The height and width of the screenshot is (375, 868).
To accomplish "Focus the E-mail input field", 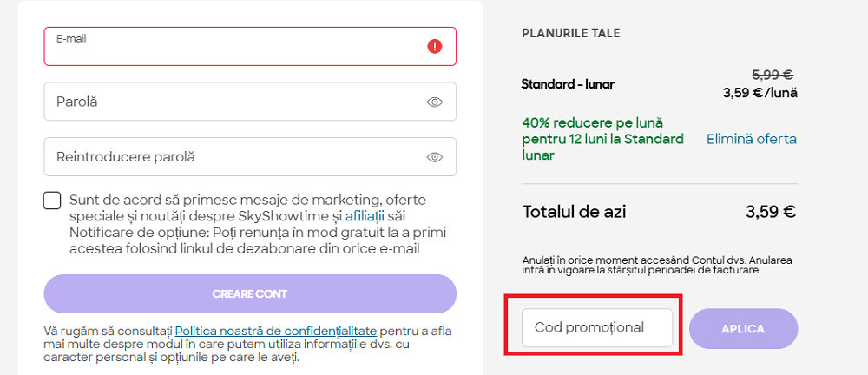I will pyautogui.click(x=234, y=50).
